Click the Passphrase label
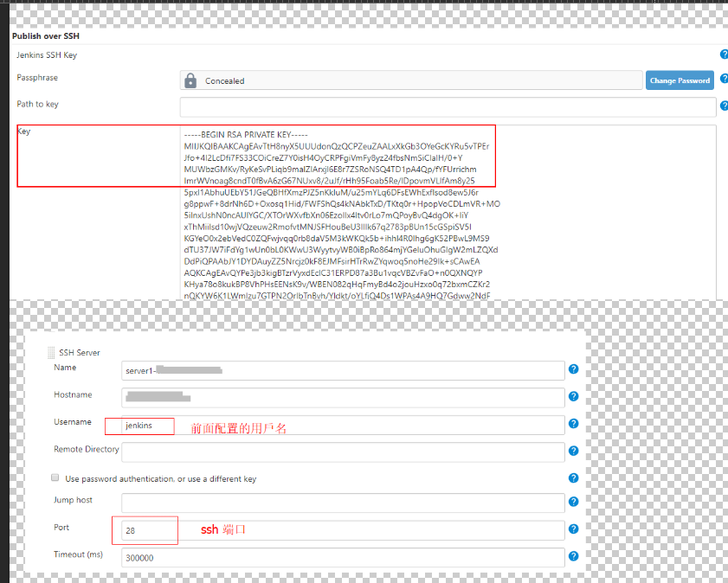728x583 pixels. 37,78
